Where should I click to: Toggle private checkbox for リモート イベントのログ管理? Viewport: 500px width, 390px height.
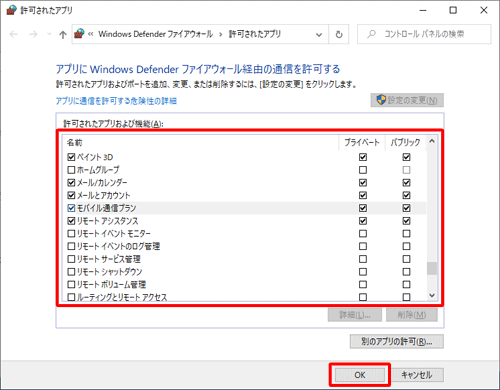[363, 246]
